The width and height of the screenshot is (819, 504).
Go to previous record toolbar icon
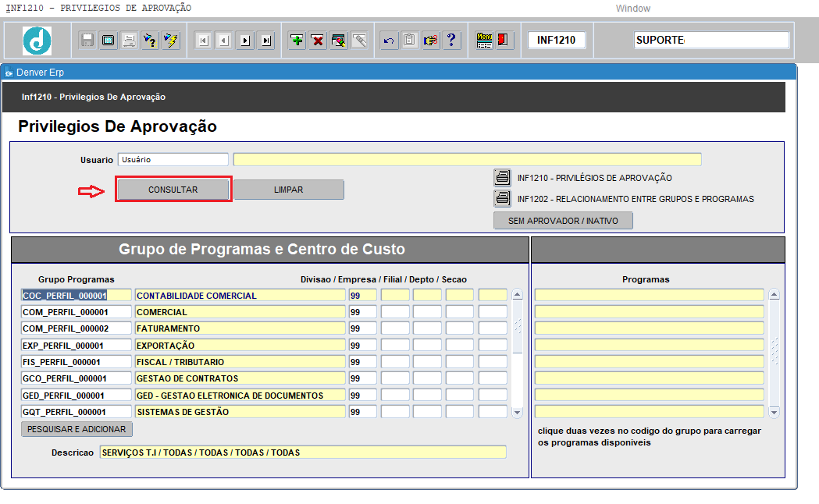pyautogui.click(x=225, y=40)
